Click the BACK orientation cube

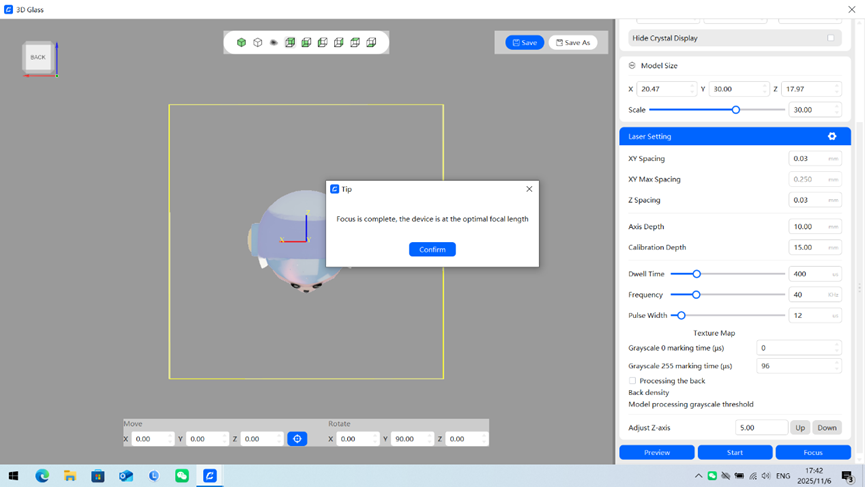(x=38, y=57)
